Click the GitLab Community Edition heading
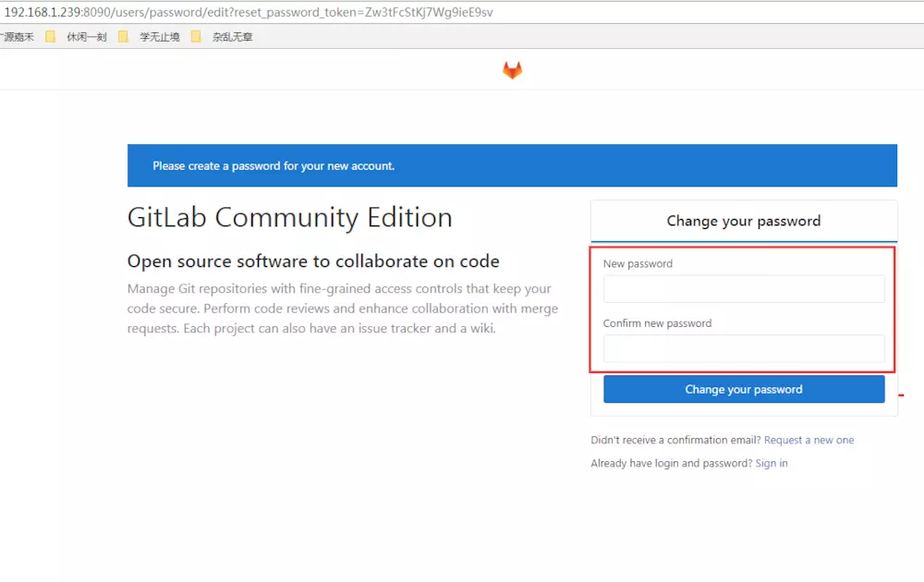 point(289,218)
